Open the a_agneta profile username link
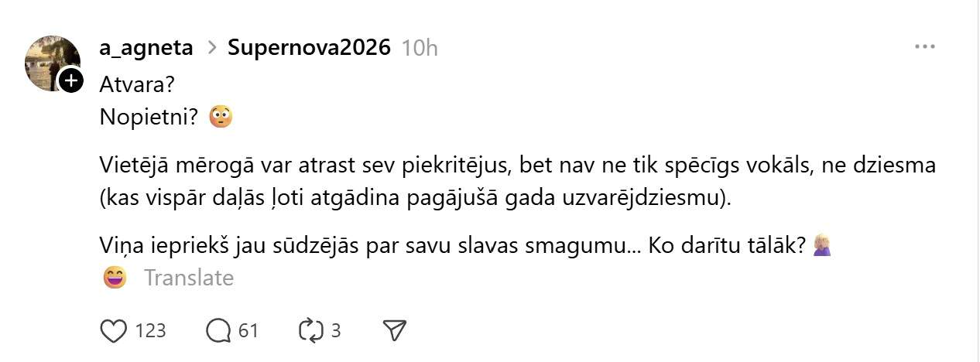The height and width of the screenshot is (362, 980). point(146,48)
